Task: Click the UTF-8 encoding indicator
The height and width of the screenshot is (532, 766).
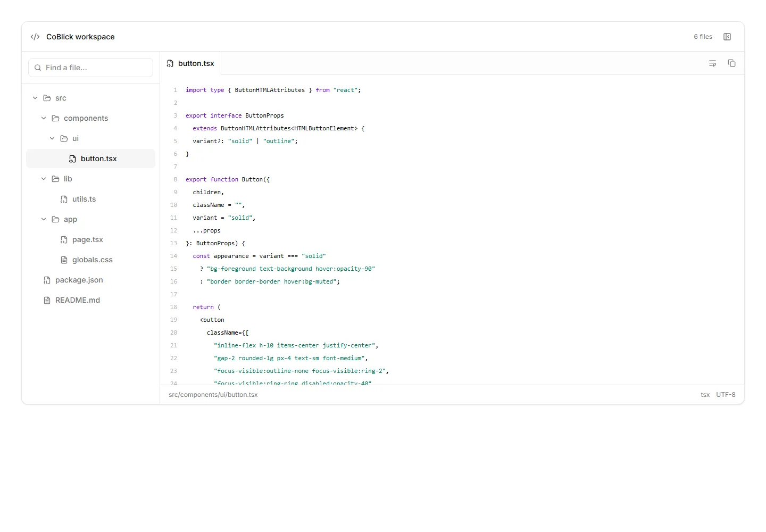Action: click(726, 395)
